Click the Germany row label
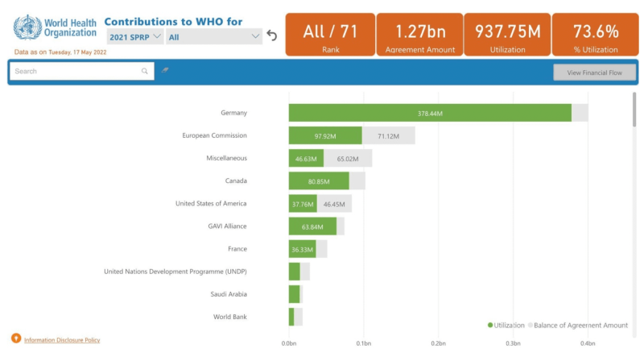The image size is (644, 357). pos(233,113)
